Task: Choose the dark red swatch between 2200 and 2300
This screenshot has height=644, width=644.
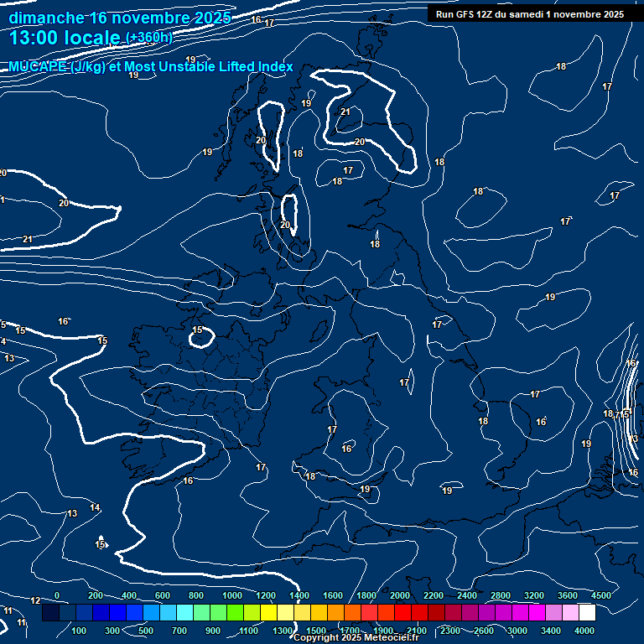Action: coord(437,612)
